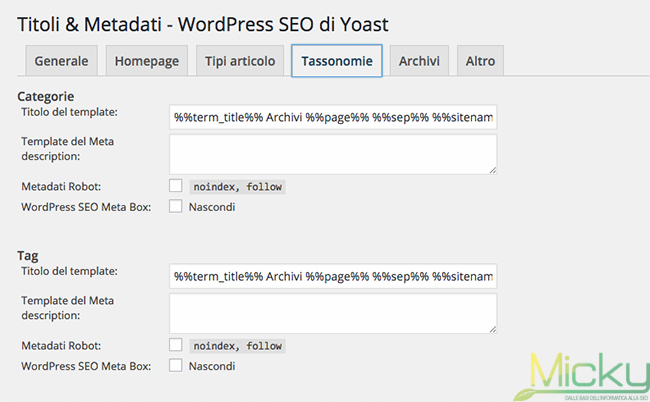Edit the Tag Titolo del template field
The height and width of the screenshot is (402, 650).
tap(333, 276)
